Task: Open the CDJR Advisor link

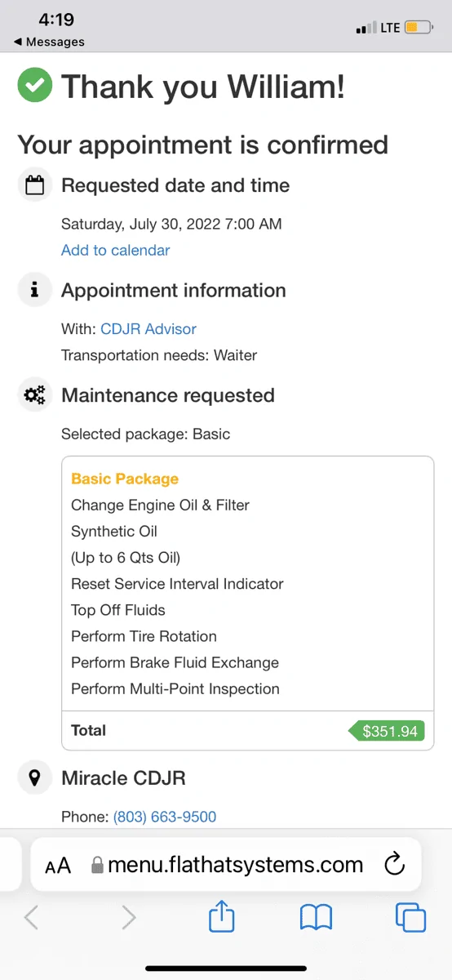Action: click(148, 329)
